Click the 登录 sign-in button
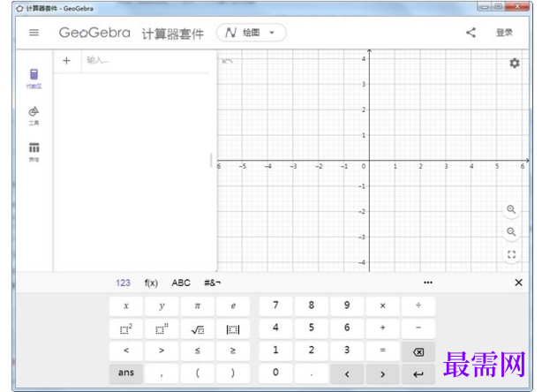542x392 pixels. click(504, 33)
